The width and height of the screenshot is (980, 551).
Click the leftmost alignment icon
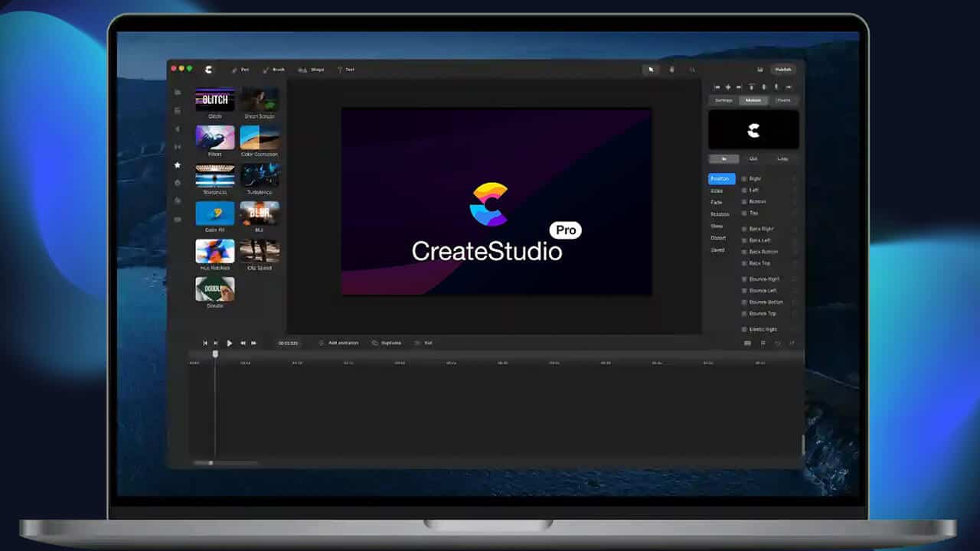pyautogui.click(x=717, y=87)
